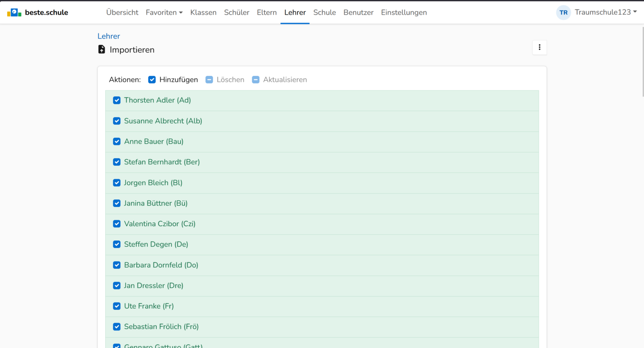Screen dimensions: 644x348
Task: Uncheck Steffen Degen (De)
Action: 117,244
